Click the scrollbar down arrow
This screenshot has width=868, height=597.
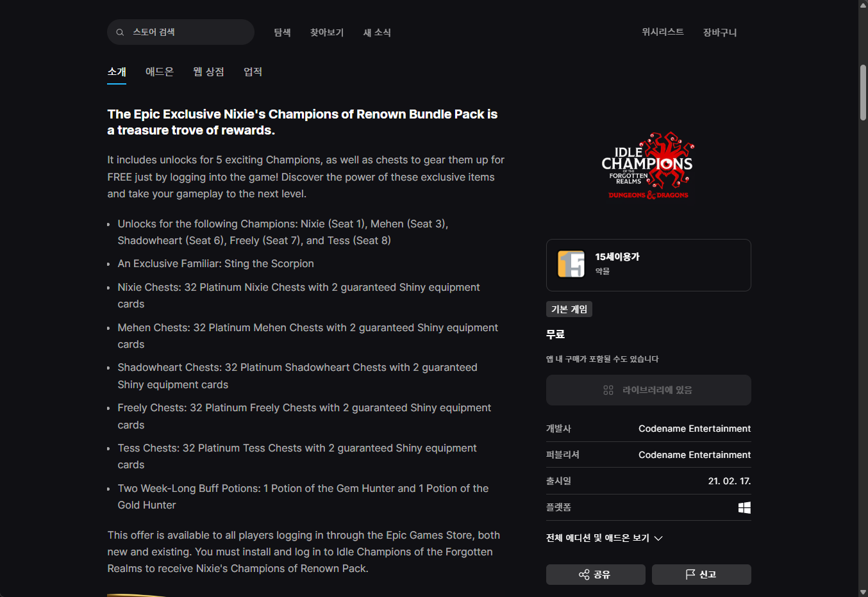click(863, 592)
